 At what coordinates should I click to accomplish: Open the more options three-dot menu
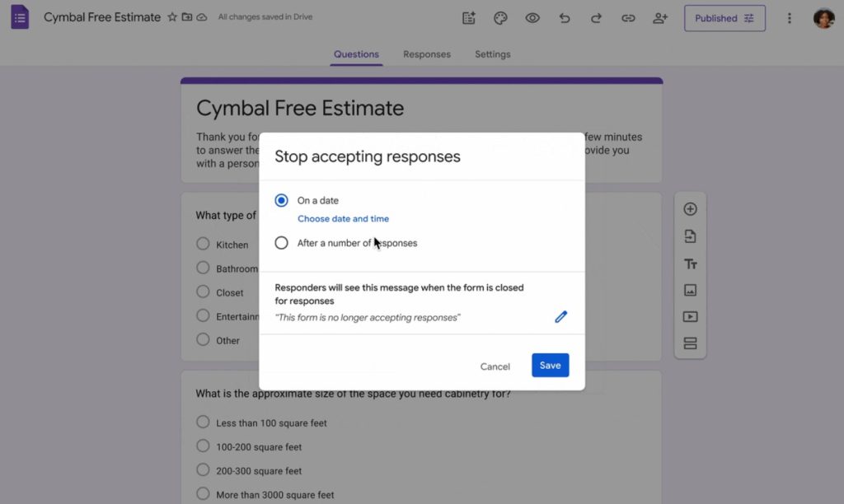click(790, 18)
